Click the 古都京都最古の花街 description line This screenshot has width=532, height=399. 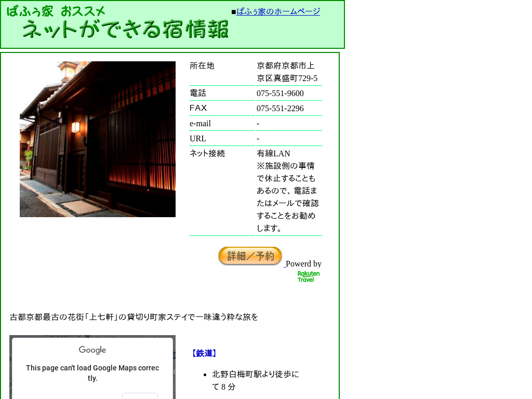[x=134, y=317]
